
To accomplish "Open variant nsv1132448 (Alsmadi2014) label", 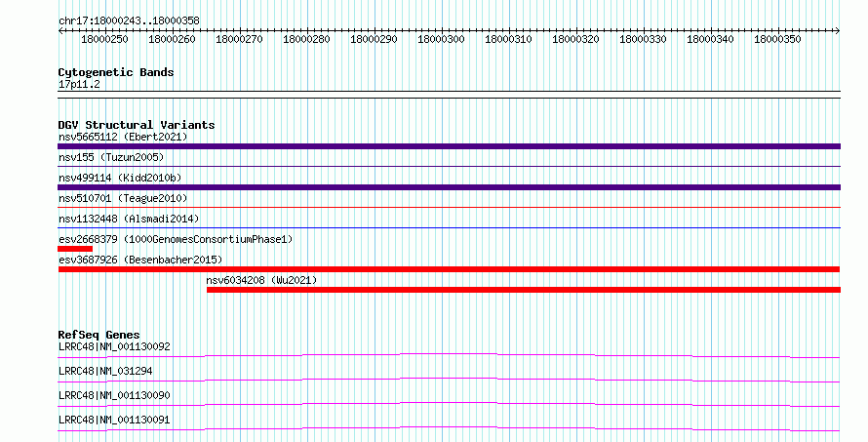I will point(129,219).
